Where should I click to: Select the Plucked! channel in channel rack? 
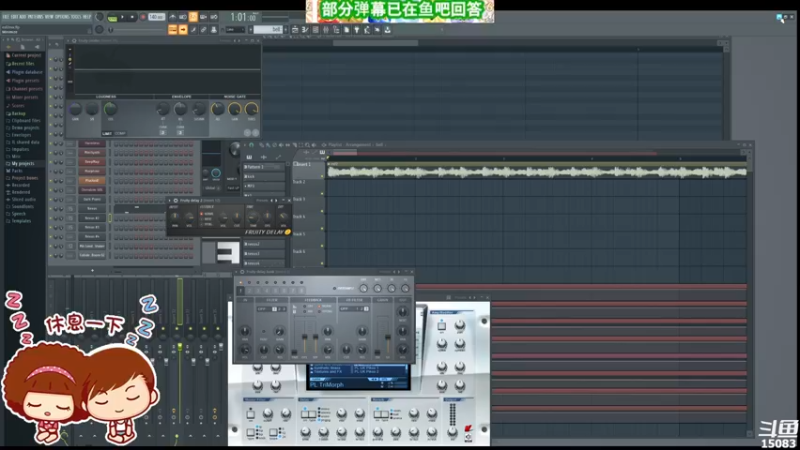pyautogui.click(x=92, y=181)
